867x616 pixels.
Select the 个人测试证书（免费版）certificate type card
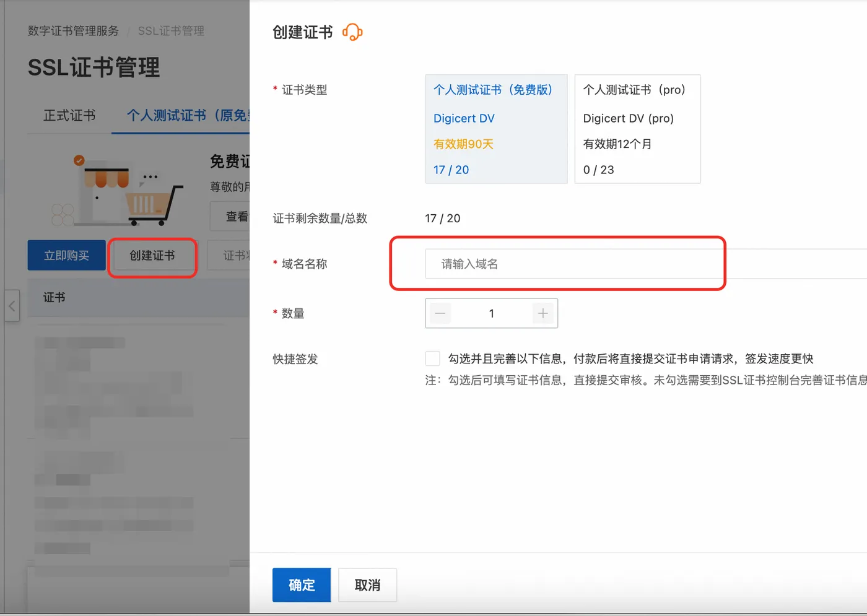tap(496, 129)
